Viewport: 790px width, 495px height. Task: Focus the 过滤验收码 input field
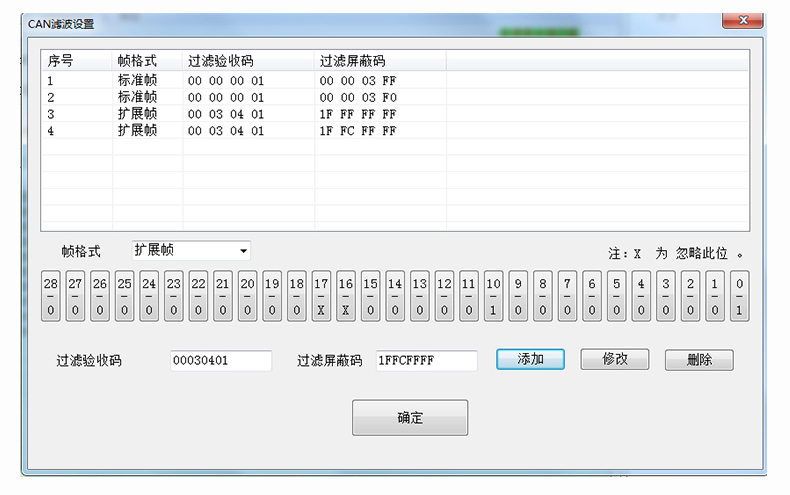(x=221, y=361)
